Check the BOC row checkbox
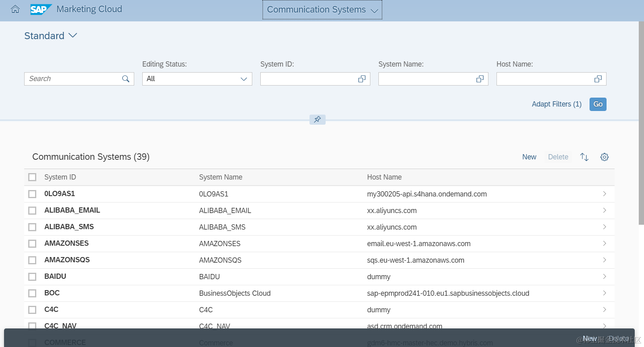Screen dimensions: 644x347 (32, 293)
